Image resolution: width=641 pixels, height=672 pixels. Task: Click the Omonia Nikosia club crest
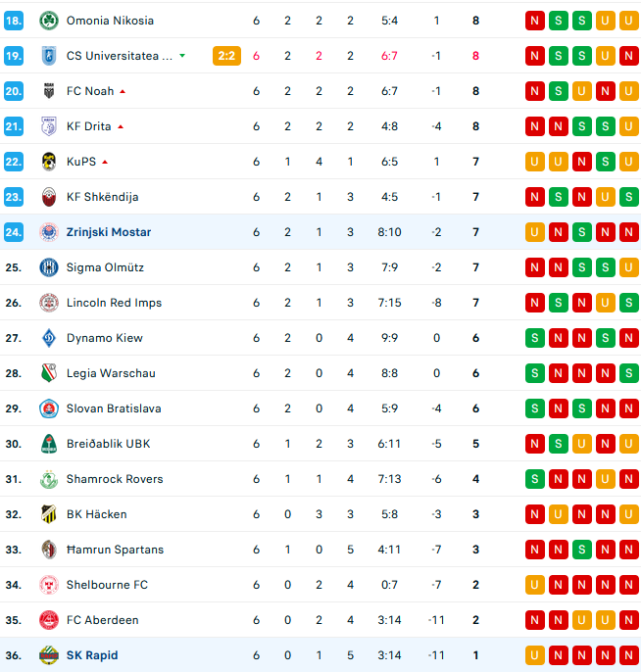tap(48, 21)
